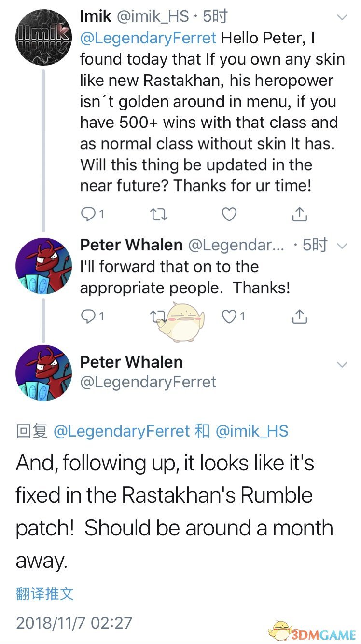Like Imik's tweet with heart icon

[229, 214]
